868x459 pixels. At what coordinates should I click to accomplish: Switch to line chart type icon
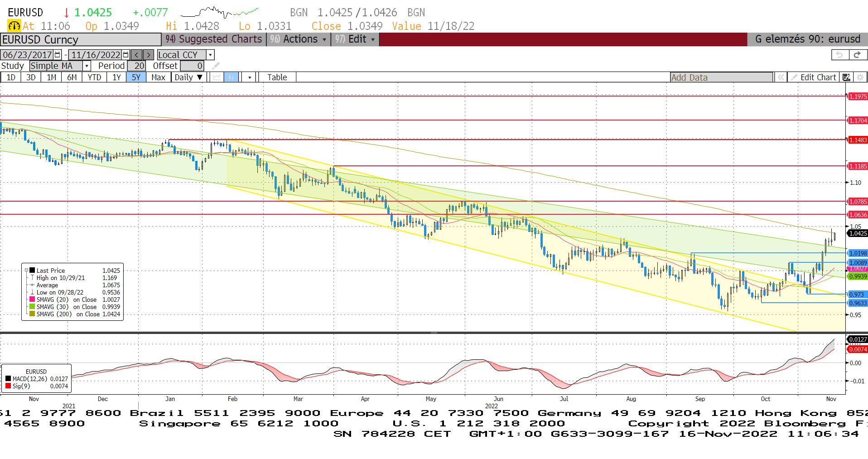[x=217, y=77]
